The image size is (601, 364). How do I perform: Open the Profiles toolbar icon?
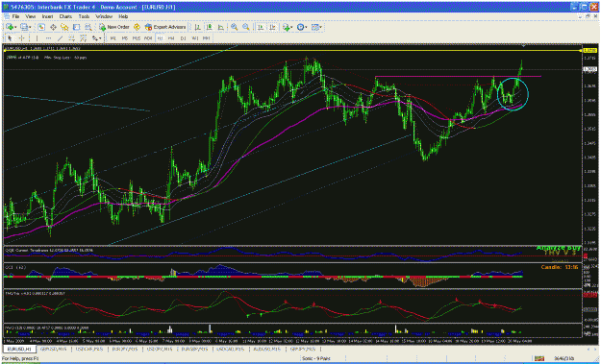point(24,27)
